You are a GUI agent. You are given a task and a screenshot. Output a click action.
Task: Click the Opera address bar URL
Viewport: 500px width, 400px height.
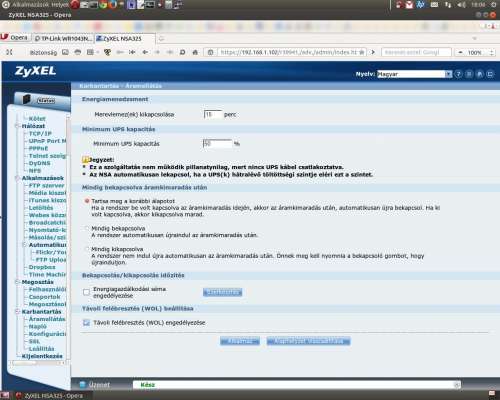click(x=288, y=52)
